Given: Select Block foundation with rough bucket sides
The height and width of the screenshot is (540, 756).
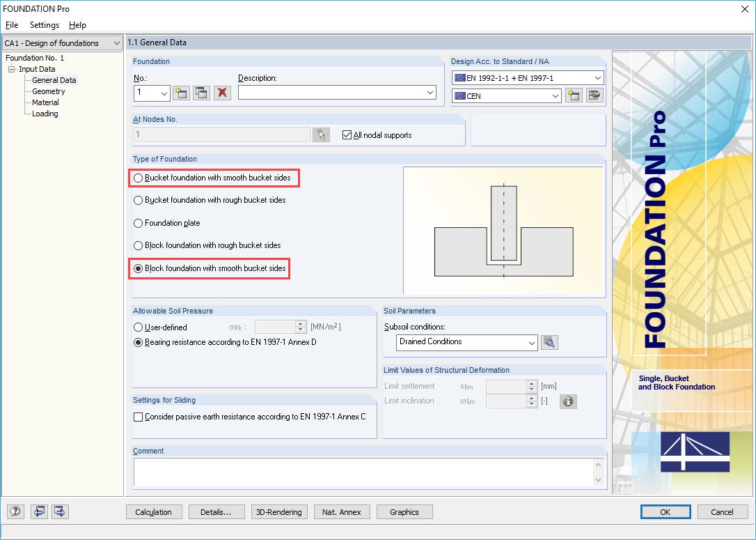Looking at the screenshot, I should (207, 245).
